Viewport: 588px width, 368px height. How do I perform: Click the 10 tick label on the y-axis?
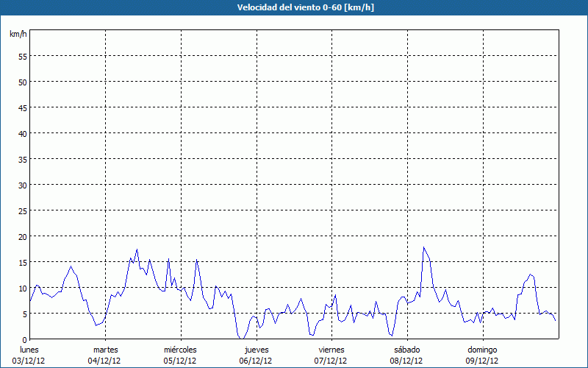pos(22,288)
